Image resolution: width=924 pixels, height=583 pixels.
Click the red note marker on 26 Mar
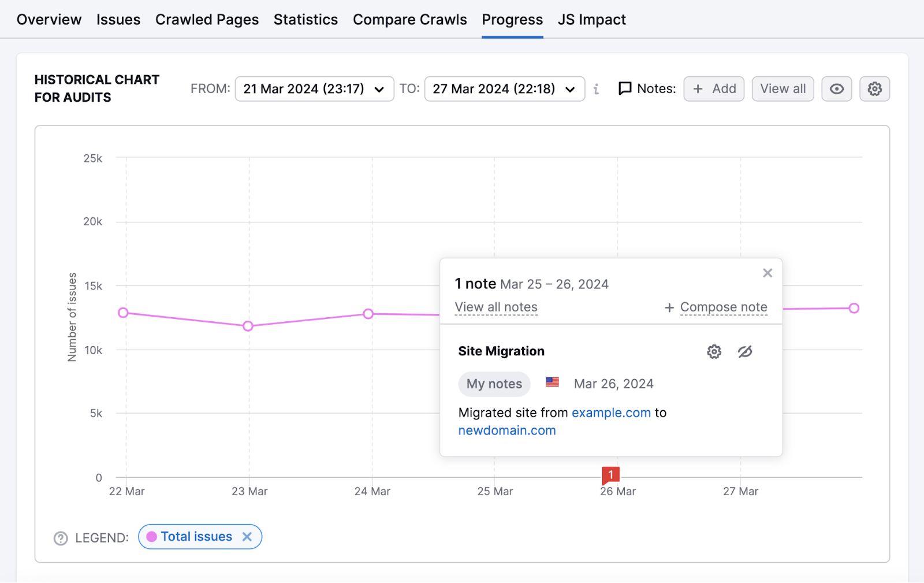coord(610,474)
